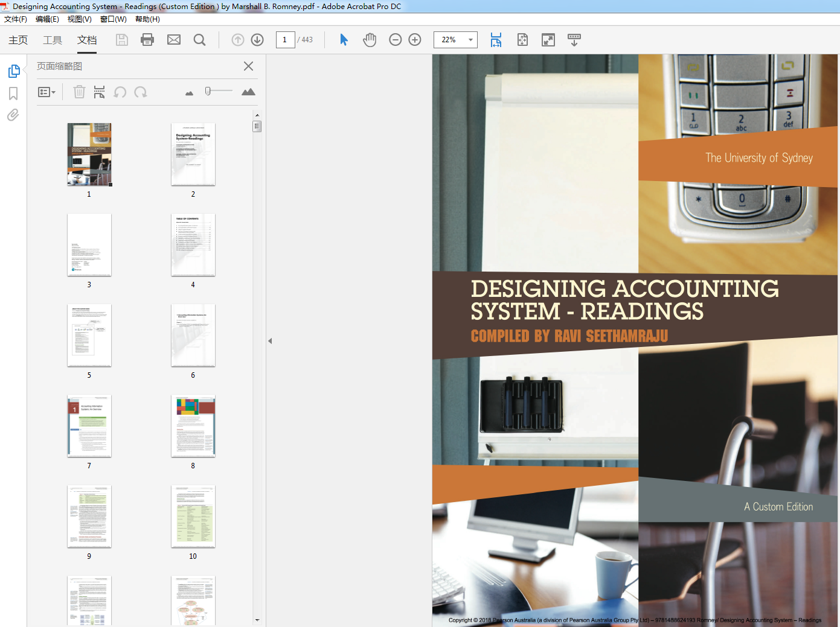Select page 8 thumbnail
Viewport: 840px width, 627px height.
[193, 426]
